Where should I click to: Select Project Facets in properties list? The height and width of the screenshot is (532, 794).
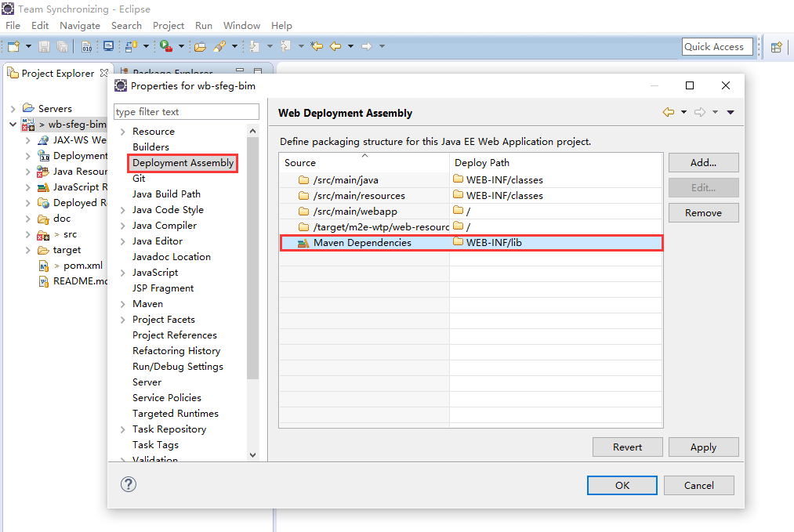click(x=164, y=320)
